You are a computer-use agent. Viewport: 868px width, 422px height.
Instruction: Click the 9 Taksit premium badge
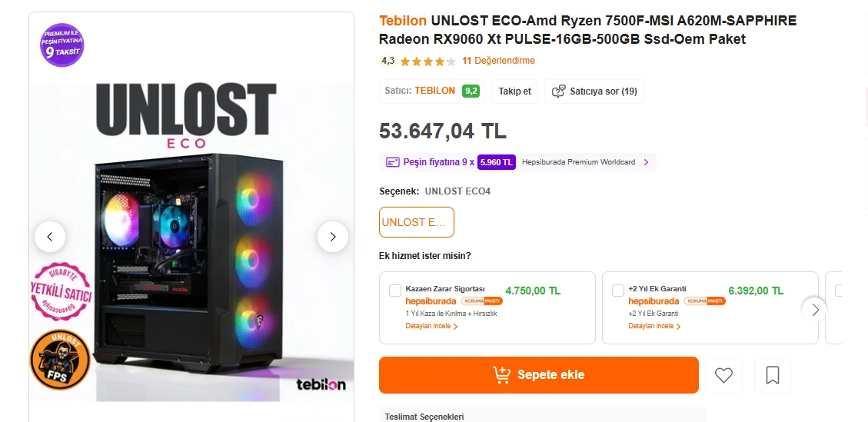(62, 45)
